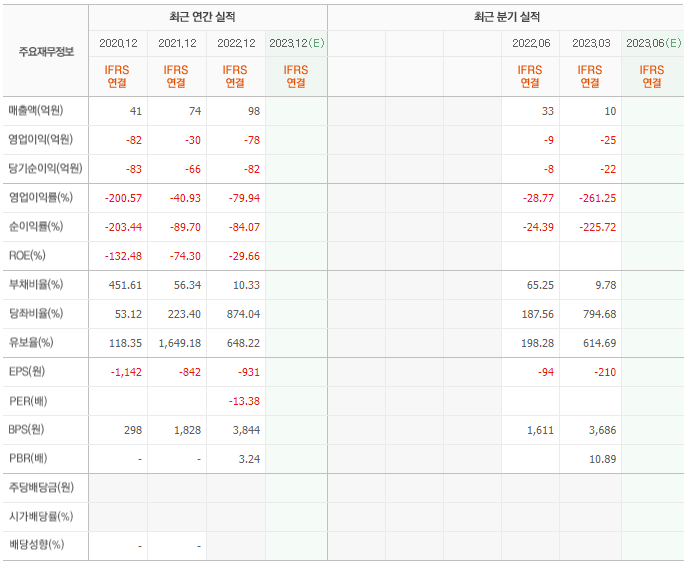Click the 2022.12 annual column header
Screen dimensions: 690x564
tap(236, 43)
